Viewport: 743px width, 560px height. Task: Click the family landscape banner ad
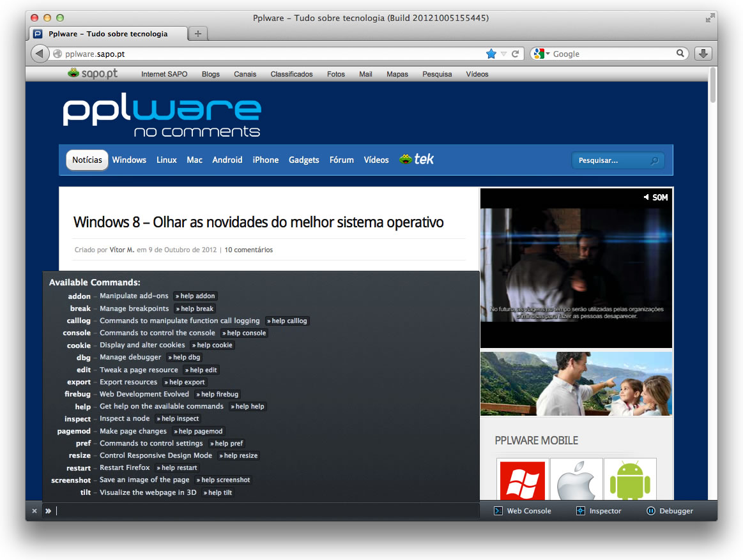pos(576,384)
